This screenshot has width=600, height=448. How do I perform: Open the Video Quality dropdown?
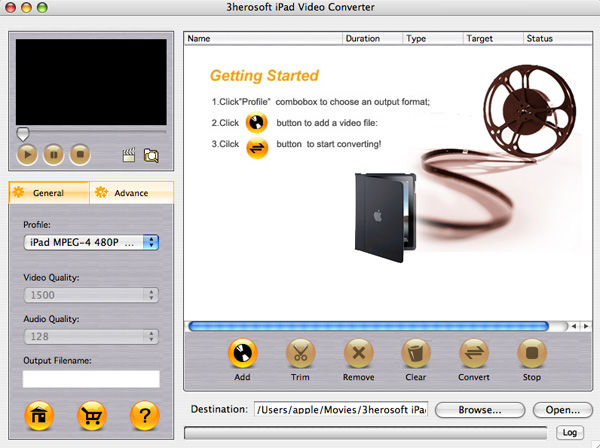point(91,295)
